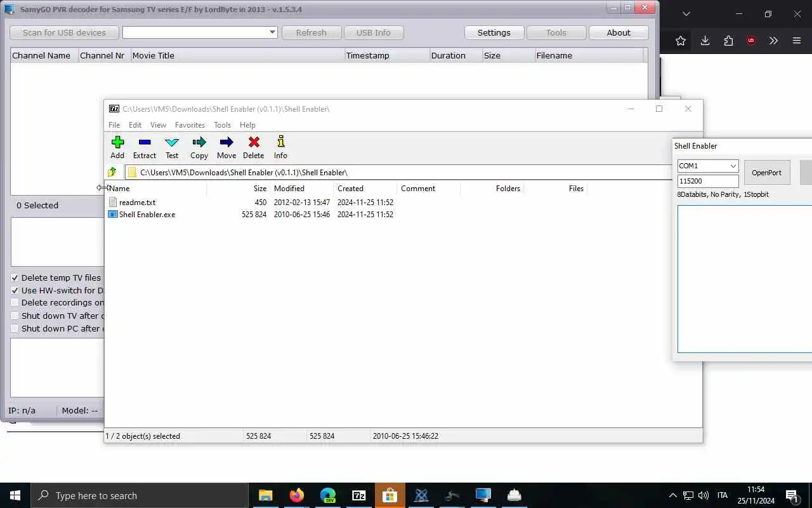Viewport: 812px width, 508px height.
Task: Click the Shell Enabler output text area
Action: pos(745,279)
